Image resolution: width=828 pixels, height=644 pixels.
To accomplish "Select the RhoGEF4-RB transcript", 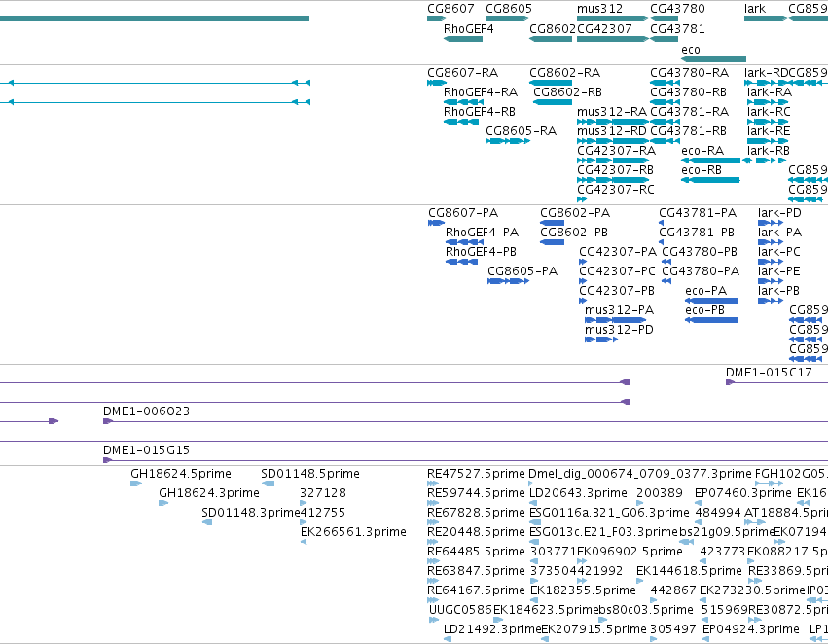I will coord(461,122).
